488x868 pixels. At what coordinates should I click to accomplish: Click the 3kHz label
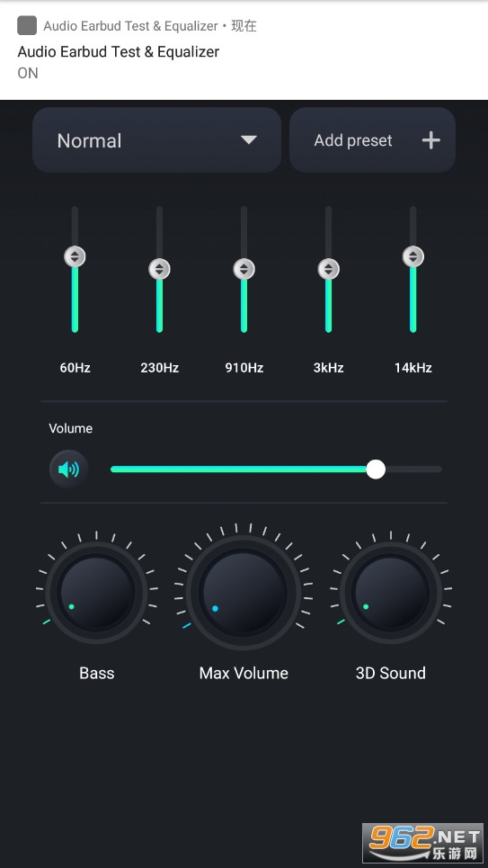click(x=329, y=368)
